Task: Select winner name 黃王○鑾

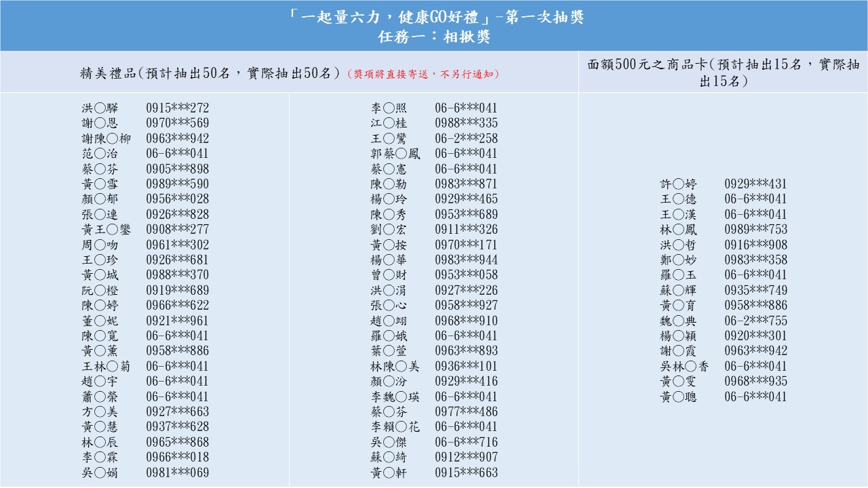Action: pos(106,230)
